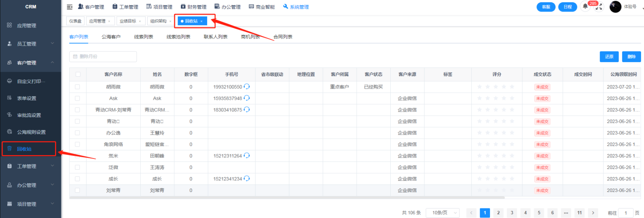
Task: Open the 10条/页 page size dropdown
Action: point(443,213)
